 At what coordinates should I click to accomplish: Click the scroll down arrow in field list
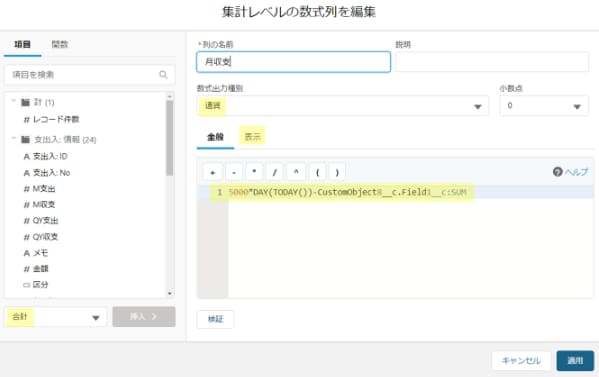tap(170, 293)
